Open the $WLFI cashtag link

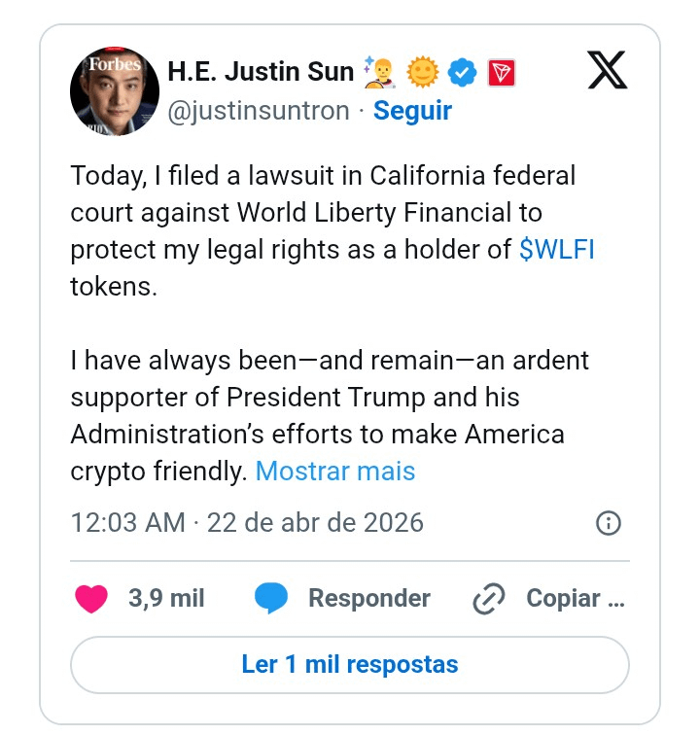(x=557, y=250)
